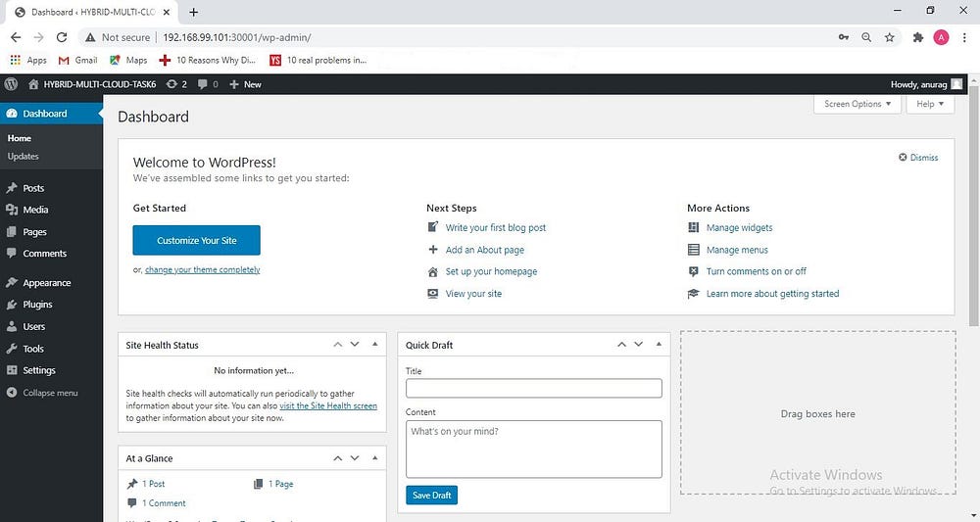This screenshot has height=522, width=980.
Task: Open the Updates submenu item
Action: tap(24, 156)
